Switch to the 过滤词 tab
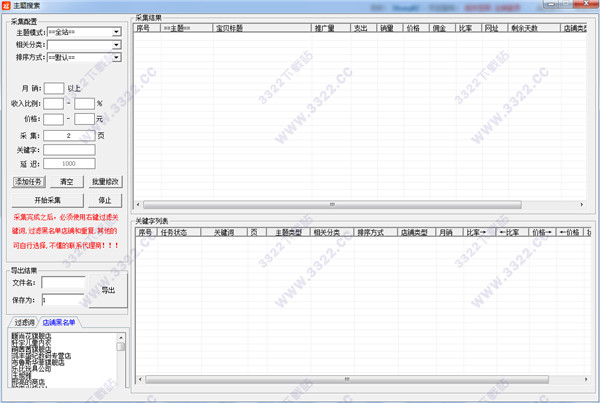 click(x=24, y=323)
